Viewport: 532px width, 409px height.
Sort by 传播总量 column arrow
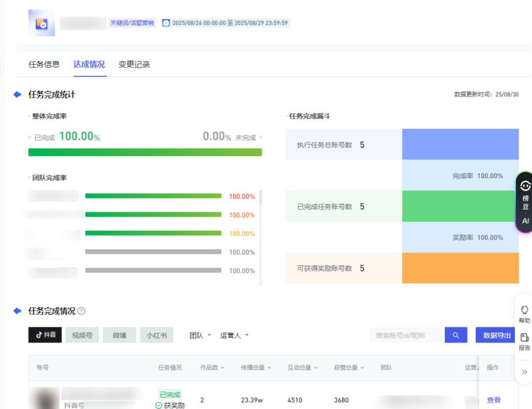click(269, 368)
